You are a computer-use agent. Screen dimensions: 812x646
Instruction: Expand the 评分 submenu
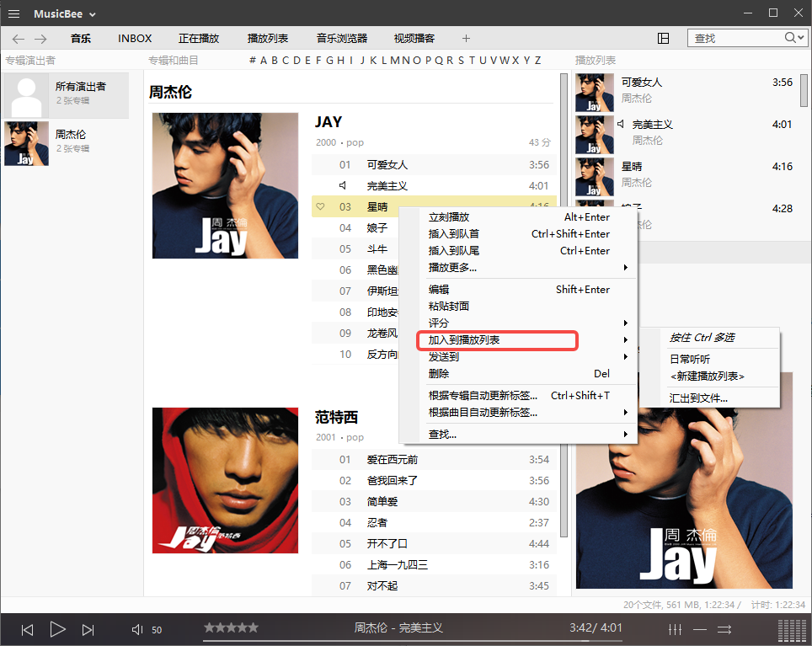tap(518, 323)
